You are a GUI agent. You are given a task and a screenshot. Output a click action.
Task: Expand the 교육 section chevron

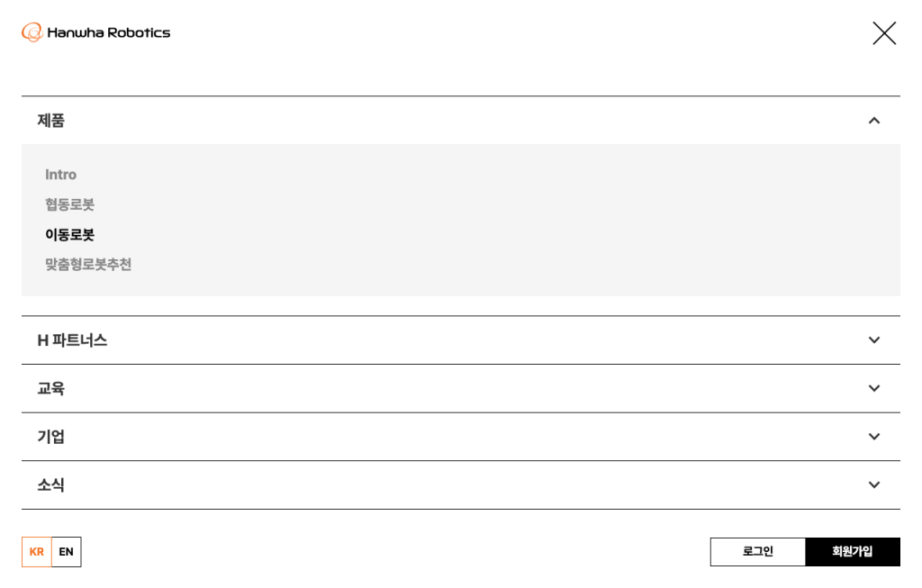click(873, 388)
